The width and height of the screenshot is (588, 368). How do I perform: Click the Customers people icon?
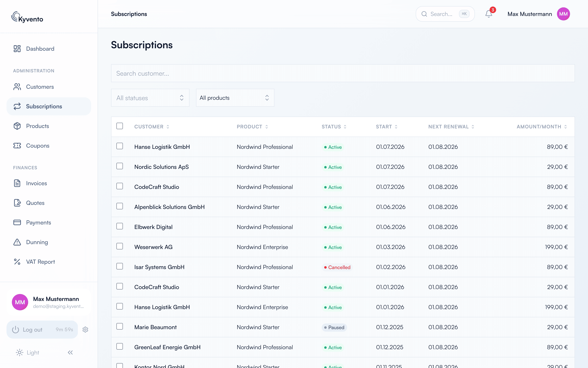coord(17,87)
